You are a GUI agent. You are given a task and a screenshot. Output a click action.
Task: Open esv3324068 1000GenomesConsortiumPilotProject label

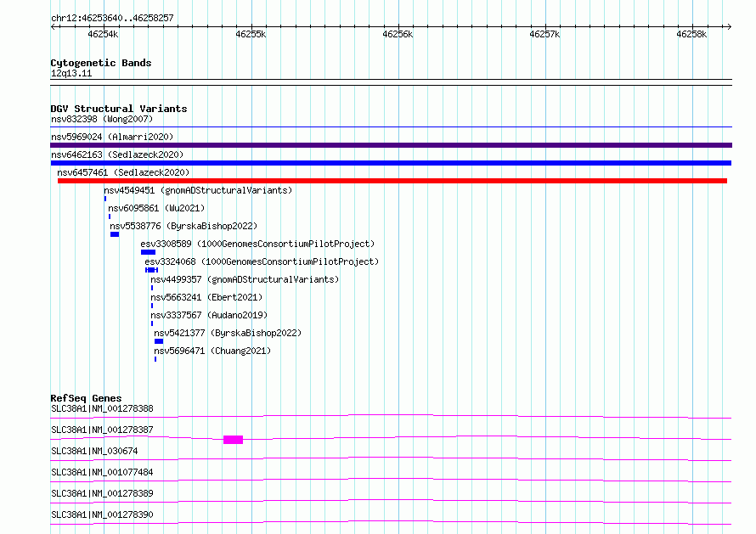[262, 261]
